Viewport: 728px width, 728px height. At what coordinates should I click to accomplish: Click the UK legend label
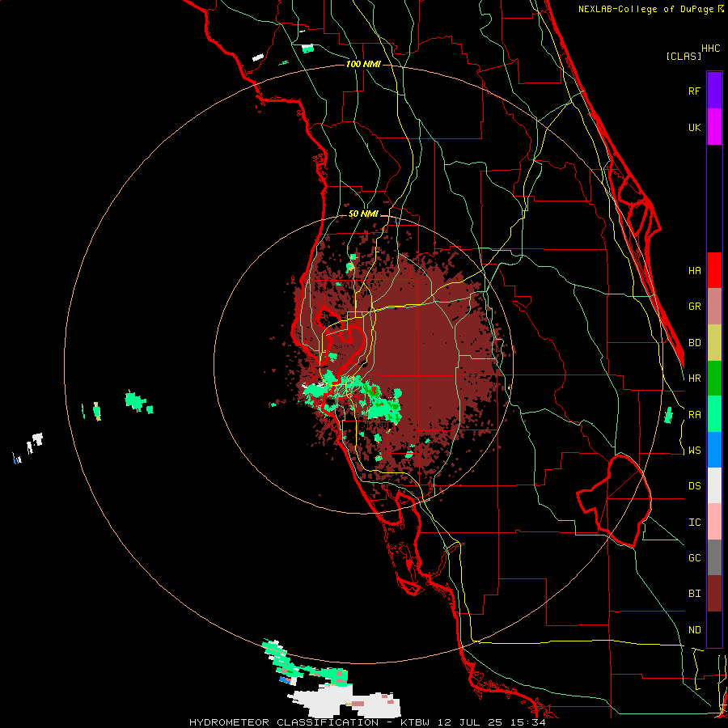tap(694, 127)
